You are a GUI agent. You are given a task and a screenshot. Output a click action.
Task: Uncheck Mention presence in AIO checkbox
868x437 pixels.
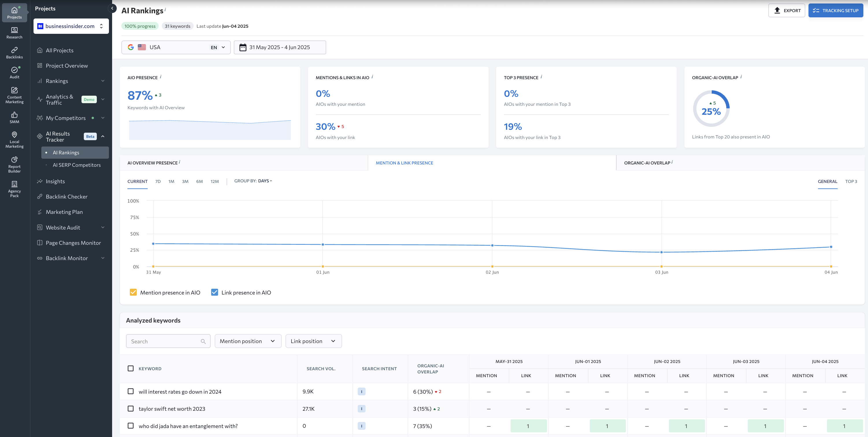coord(133,292)
